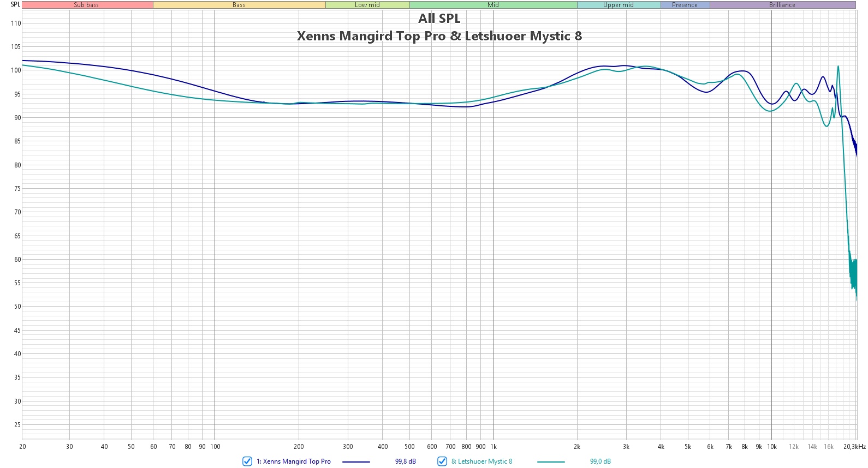Click the '25' value on the SPL axis
This screenshot has height=468, width=868.
(17, 425)
